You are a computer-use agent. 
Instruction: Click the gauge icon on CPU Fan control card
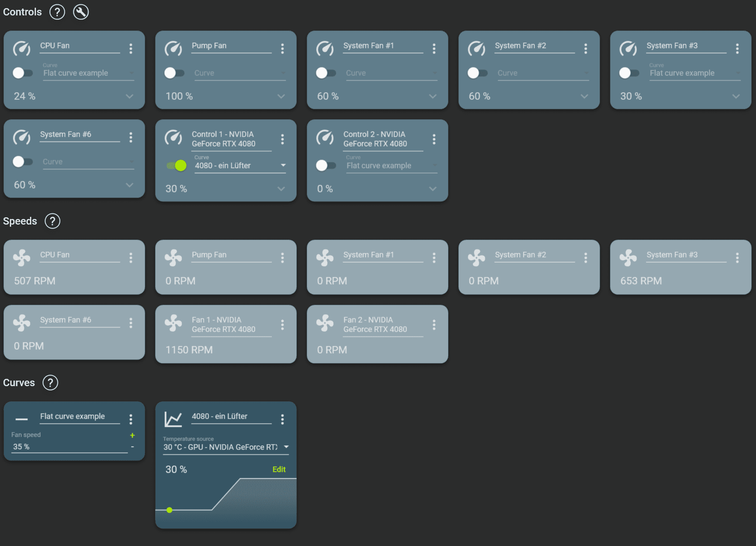pos(21,48)
